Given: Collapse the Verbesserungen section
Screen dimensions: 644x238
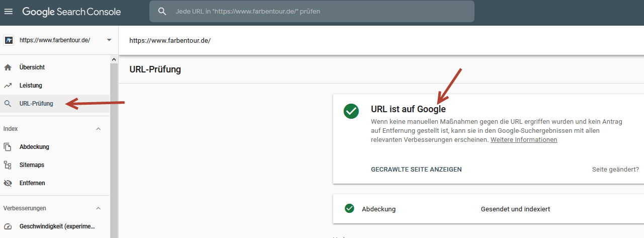Looking at the screenshot, I should tap(99, 208).
